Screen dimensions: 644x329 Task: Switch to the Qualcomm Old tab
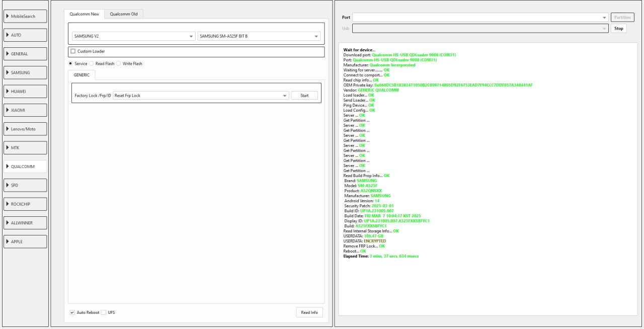pos(124,14)
